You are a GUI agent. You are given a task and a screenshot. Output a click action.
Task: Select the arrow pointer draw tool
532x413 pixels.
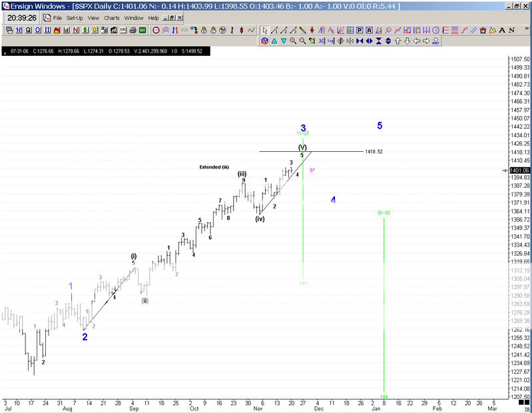point(264,30)
